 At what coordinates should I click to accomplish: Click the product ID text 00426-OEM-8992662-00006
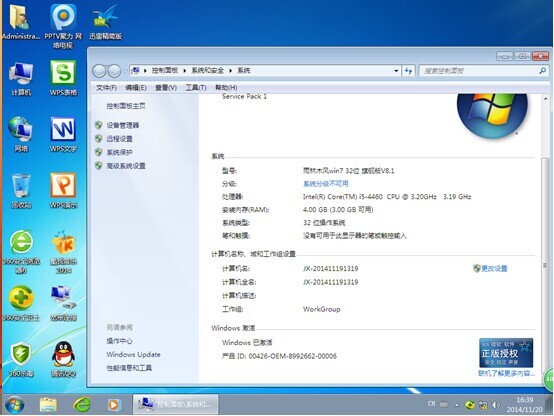293,356
